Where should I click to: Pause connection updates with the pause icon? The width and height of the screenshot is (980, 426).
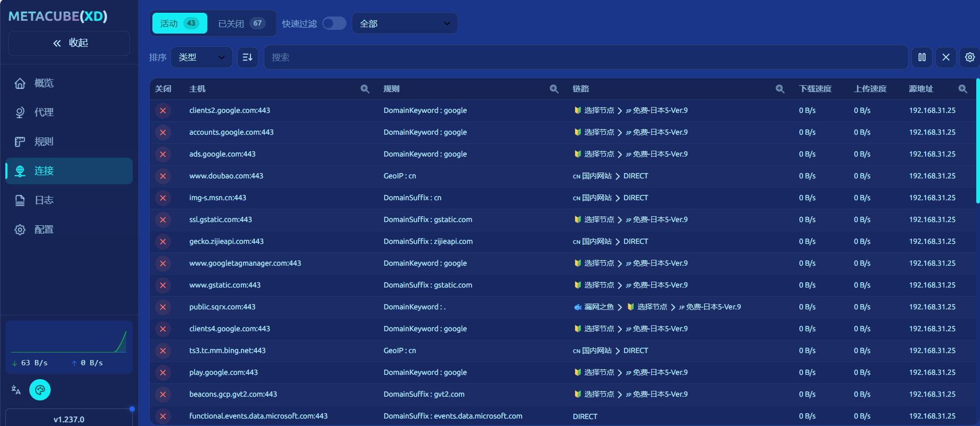(921, 57)
